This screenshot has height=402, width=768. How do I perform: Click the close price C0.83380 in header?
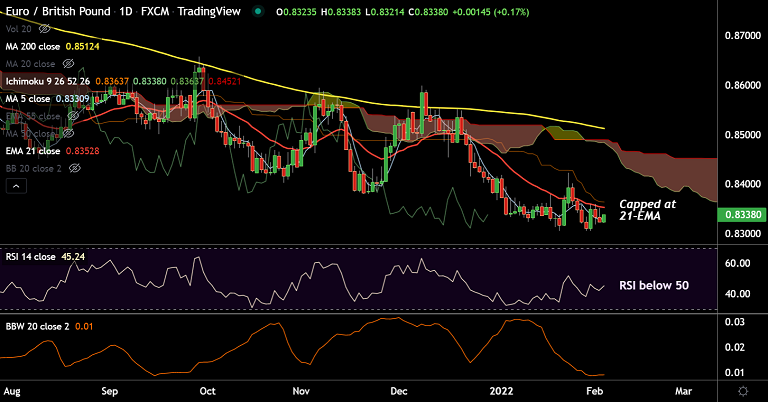(x=428, y=12)
